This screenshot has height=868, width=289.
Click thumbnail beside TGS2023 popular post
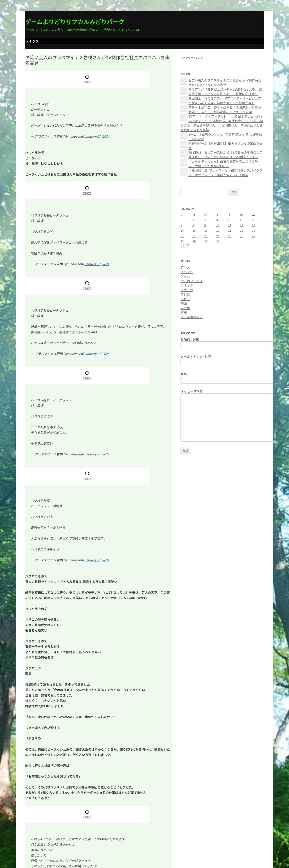coord(184,153)
